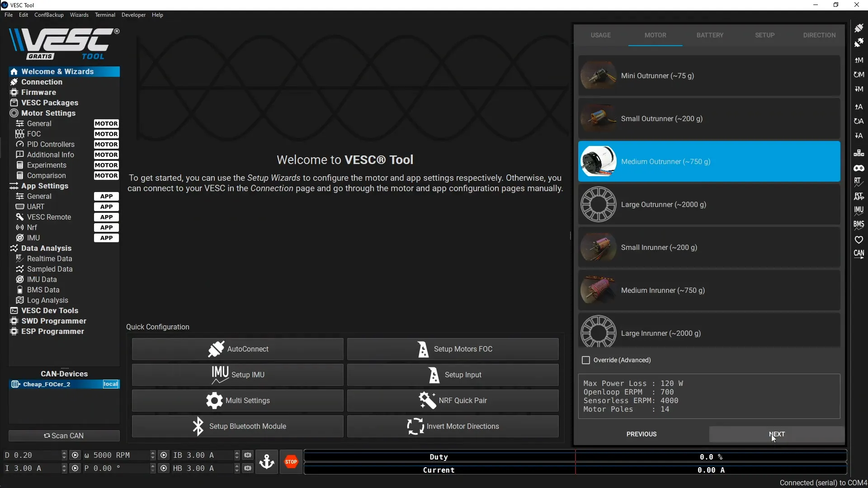
Task: Open the Developer menu
Action: point(133,15)
